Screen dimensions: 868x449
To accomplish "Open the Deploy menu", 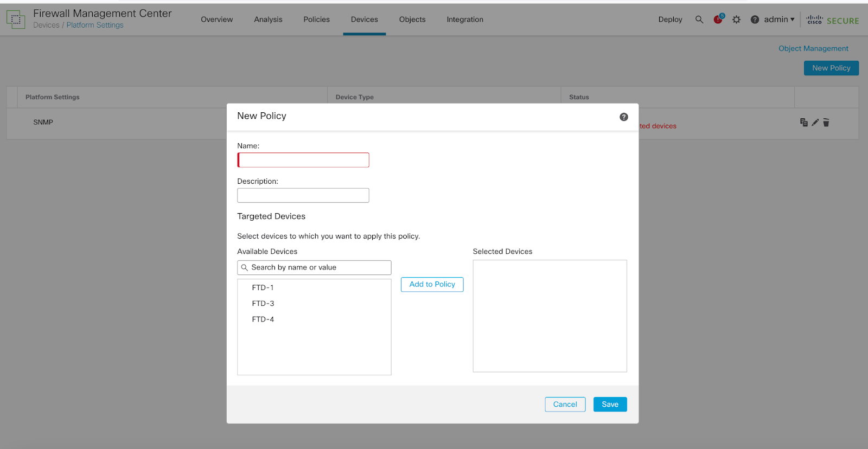I will [670, 20].
